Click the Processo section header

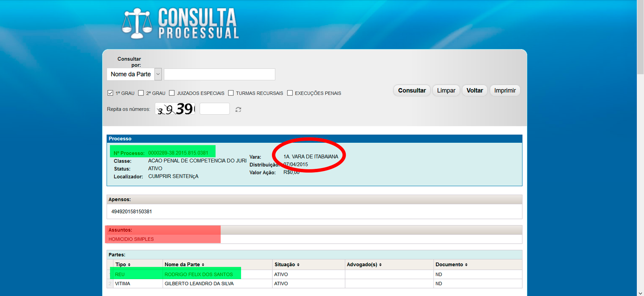tap(314, 139)
